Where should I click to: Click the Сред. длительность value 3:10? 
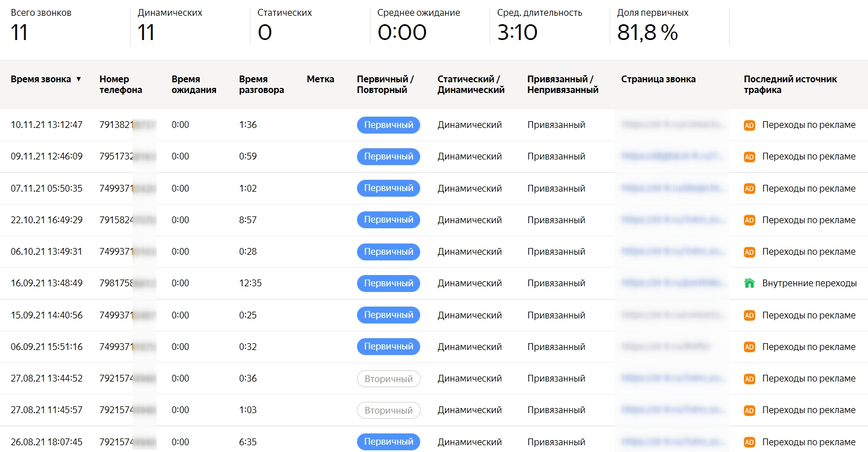point(517,33)
